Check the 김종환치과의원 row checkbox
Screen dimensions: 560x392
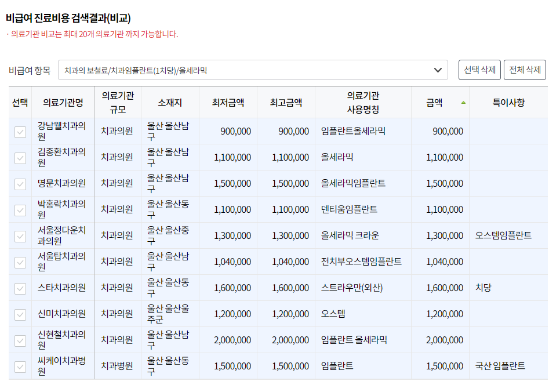[x=20, y=157]
